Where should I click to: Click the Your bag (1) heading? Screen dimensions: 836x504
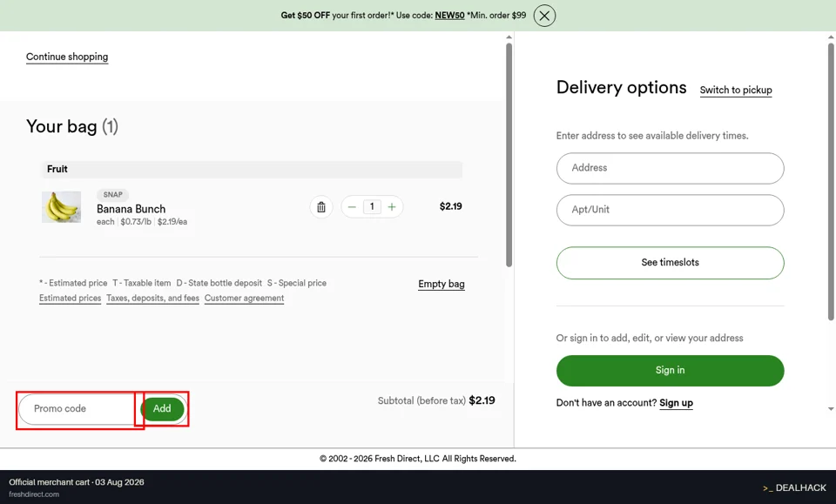pos(72,127)
